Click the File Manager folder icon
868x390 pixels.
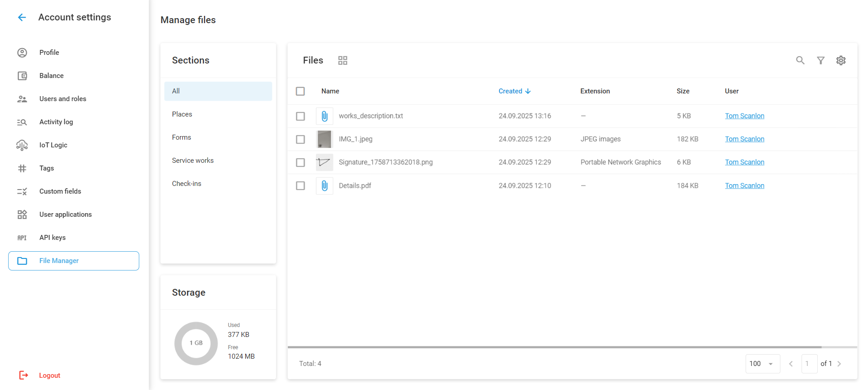click(x=22, y=261)
